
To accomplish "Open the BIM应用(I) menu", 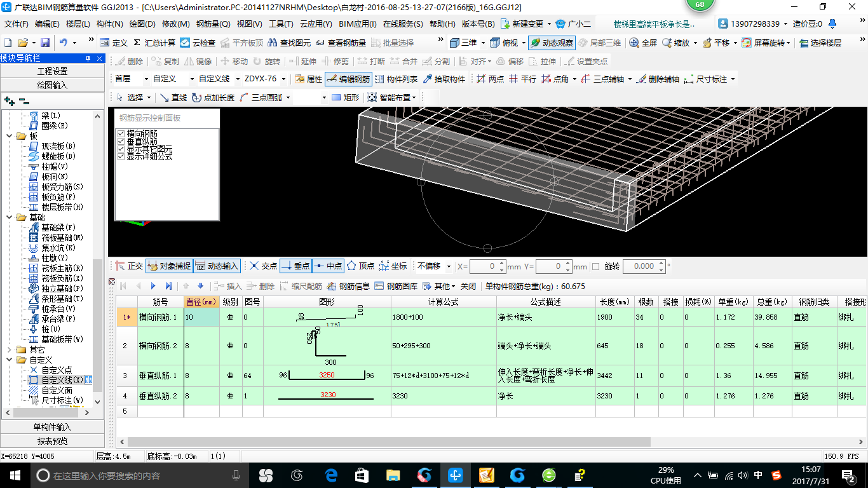I will [358, 24].
